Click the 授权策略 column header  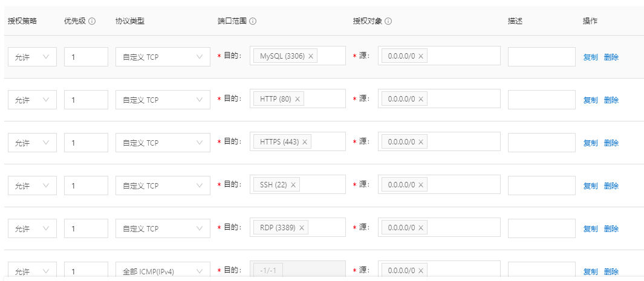pos(22,21)
